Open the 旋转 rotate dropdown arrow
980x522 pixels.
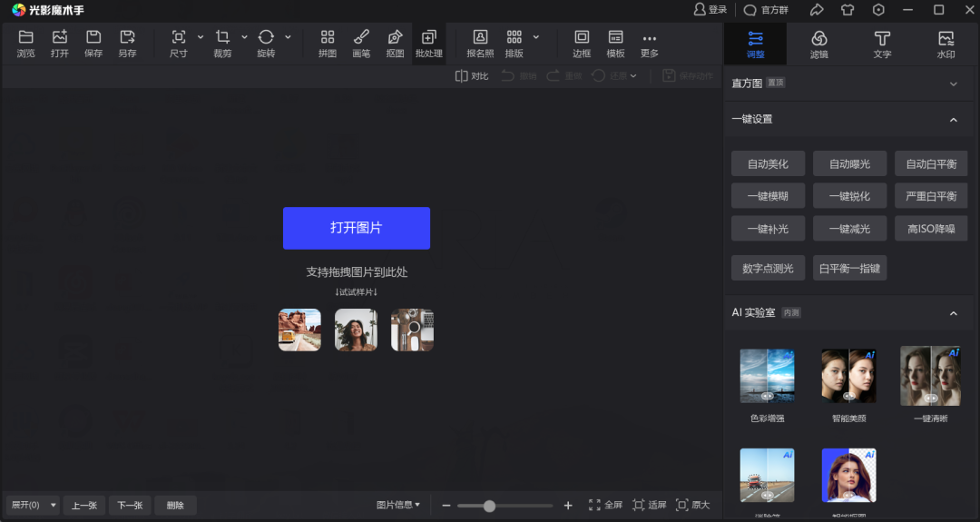tap(288, 37)
